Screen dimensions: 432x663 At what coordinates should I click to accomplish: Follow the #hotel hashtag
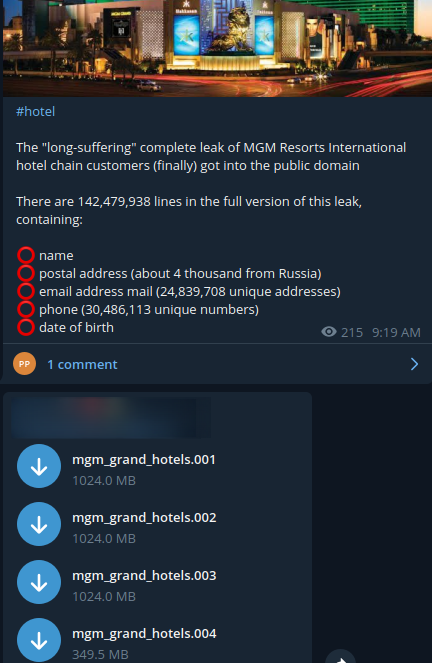[36, 112]
